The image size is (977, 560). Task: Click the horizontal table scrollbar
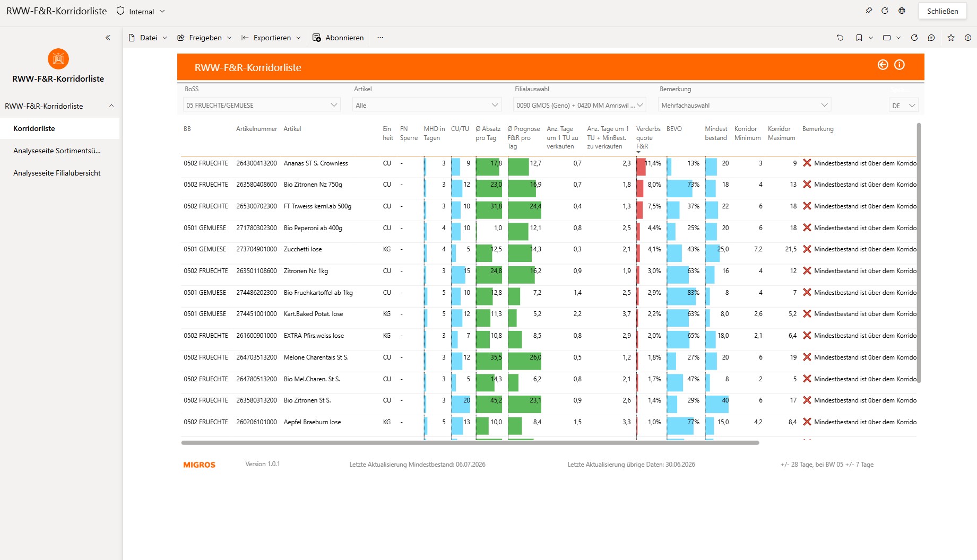click(470, 442)
